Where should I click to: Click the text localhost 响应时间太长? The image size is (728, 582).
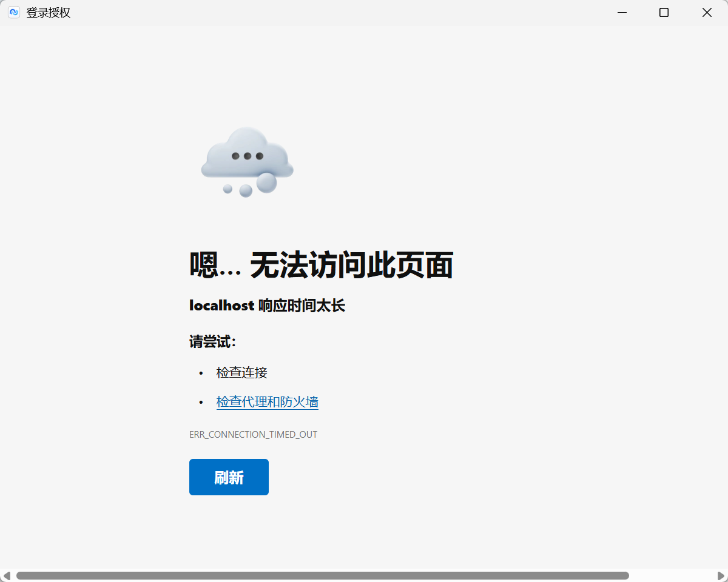tap(267, 306)
